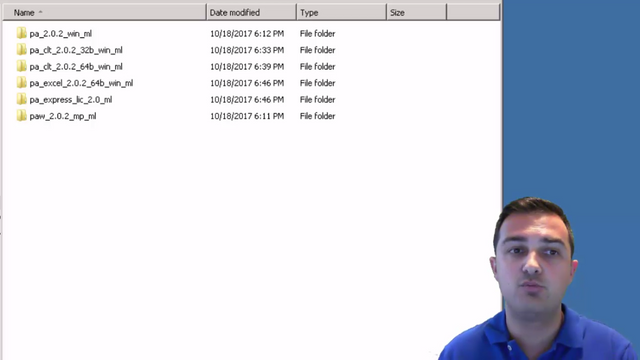The height and width of the screenshot is (360, 640).
Task: Click the pa_clt_2.0.2_32b_win_ml folder icon
Action: [22, 50]
